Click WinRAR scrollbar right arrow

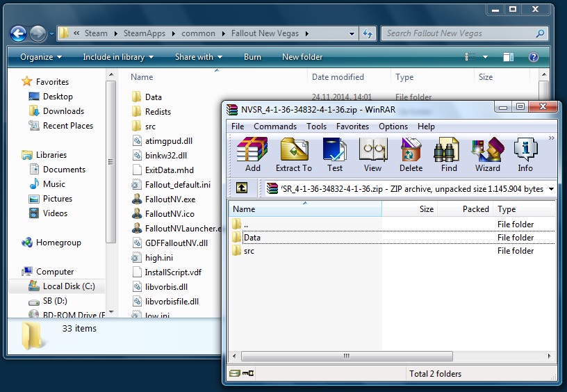point(549,356)
